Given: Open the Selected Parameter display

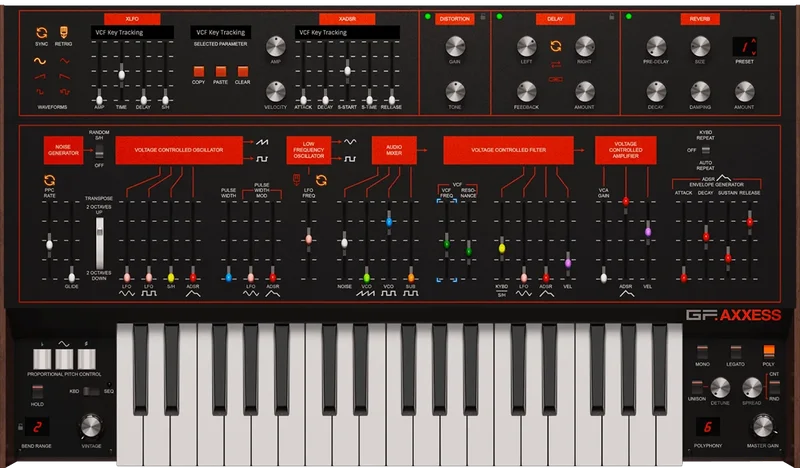Looking at the screenshot, I should [x=220, y=32].
